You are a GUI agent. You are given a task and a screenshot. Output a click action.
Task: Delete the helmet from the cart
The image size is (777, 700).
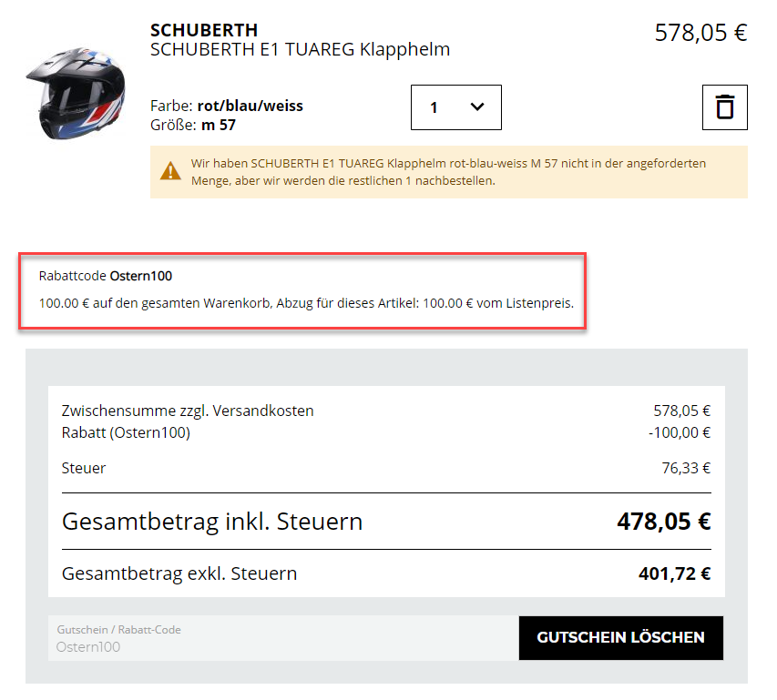[x=724, y=107]
